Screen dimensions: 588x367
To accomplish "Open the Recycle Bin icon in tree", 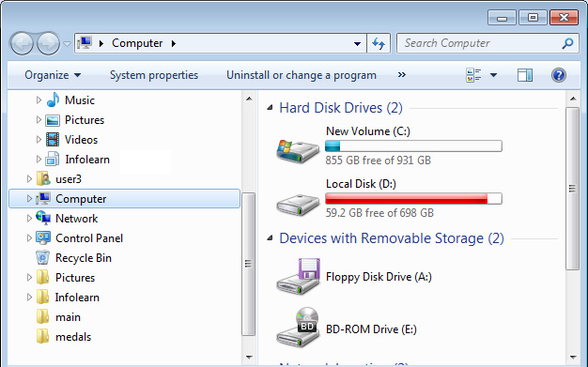I will point(43,257).
